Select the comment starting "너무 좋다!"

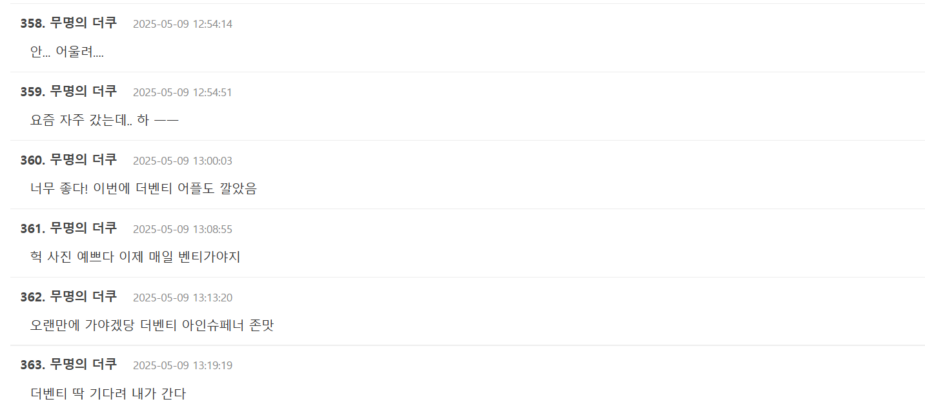[143, 188]
